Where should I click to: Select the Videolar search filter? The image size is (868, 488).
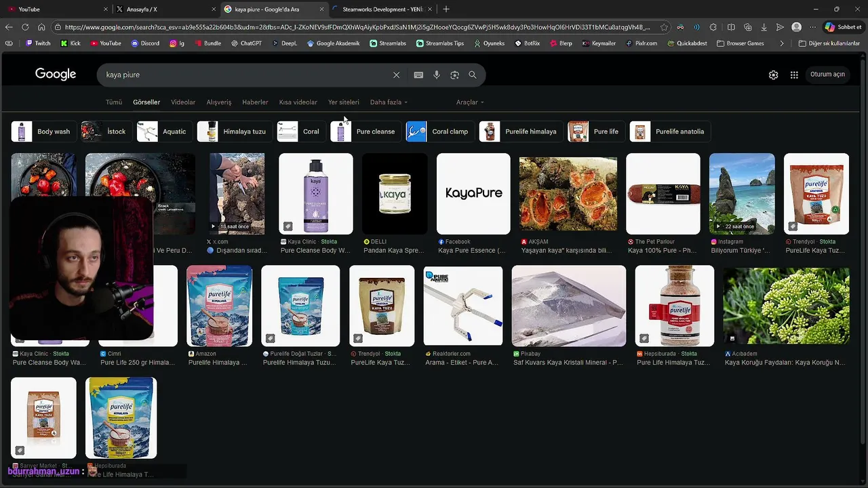click(x=183, y=102)
